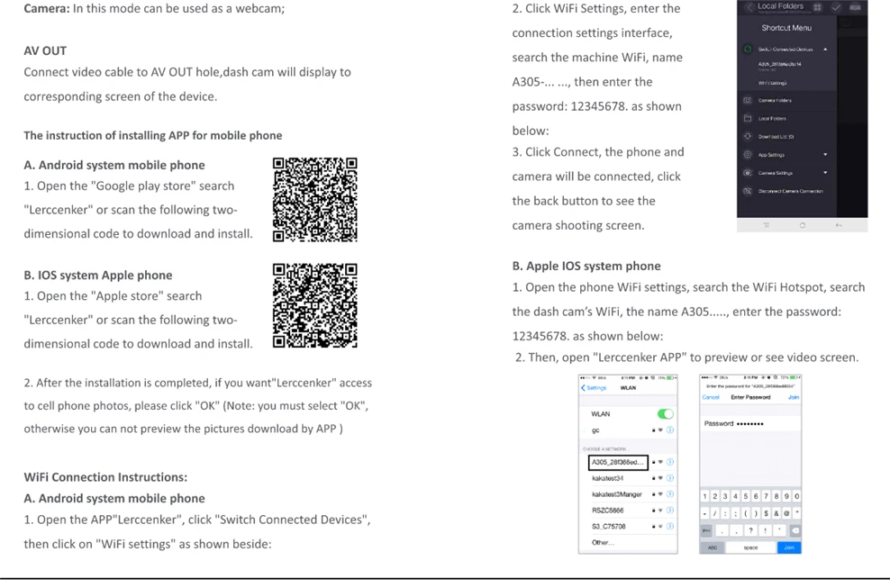Cancel the Enter Password dialog

tap(711, 397)
